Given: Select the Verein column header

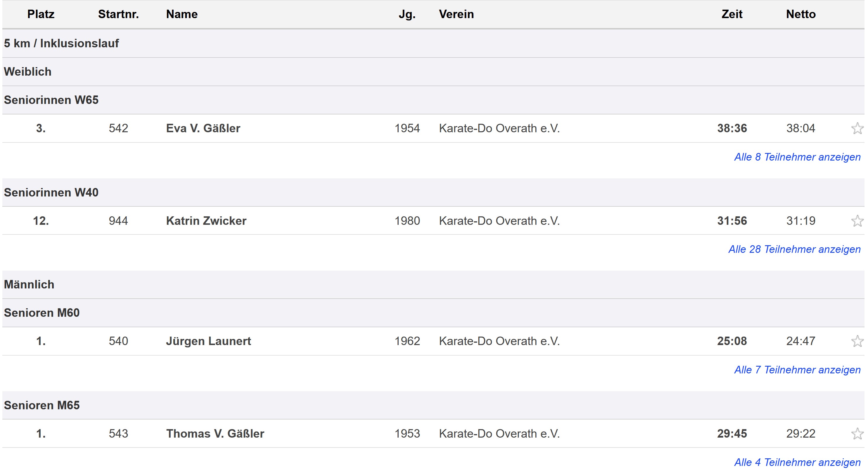Looking at the screenshot, I should 456,14.
